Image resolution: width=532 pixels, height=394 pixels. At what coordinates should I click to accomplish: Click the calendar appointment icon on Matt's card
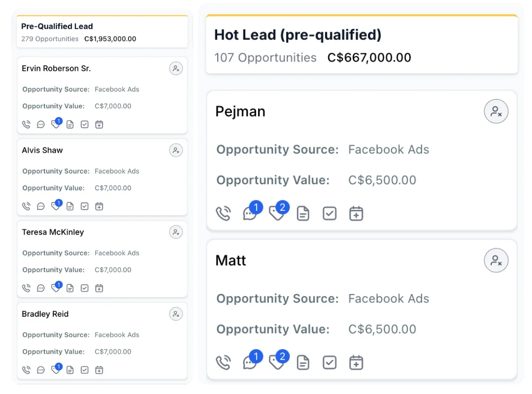(x=356, y=363)
